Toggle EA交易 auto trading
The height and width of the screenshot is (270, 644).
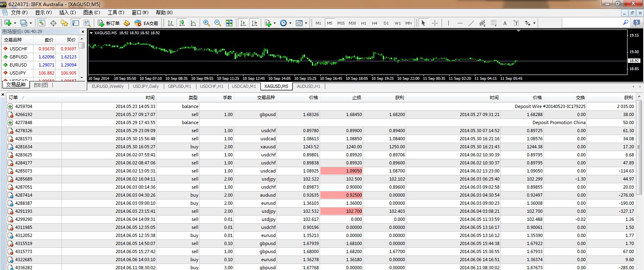tap(147, 23)
